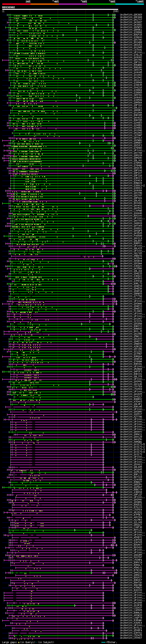Viewport: 146px width, 644px height.
Task: Select the UniRef100_Q39949 label
Action: point(131,82)
